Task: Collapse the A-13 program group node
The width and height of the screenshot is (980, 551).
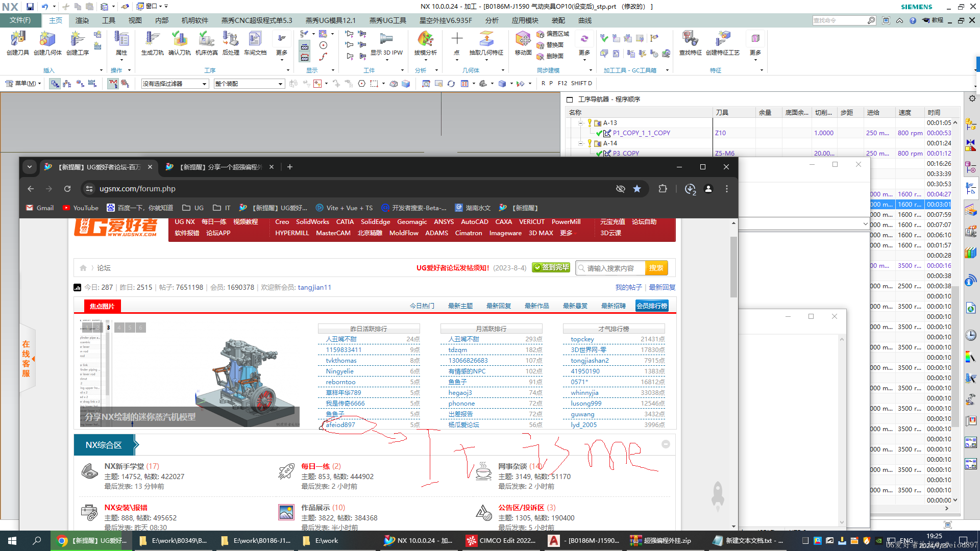Action: pos(581,123)
